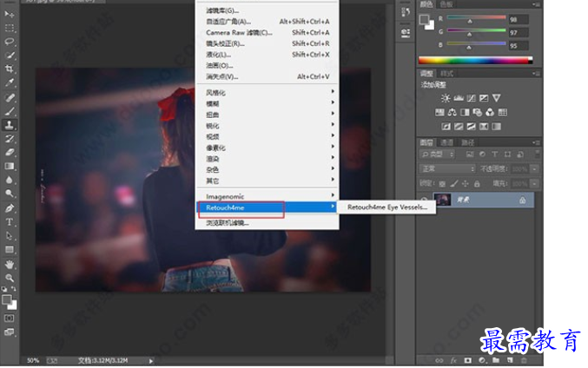The height and width of the screenshot is (368, 588).
Task: Switch to the 色板 tab
Action: point(446,4)
